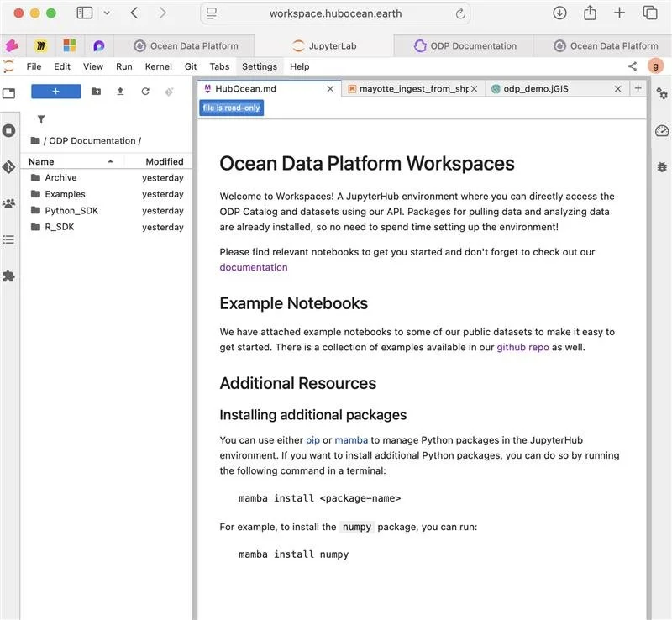
Task: Open the property inspector gears icon
Action: pyautogui.click(x=662, y=93)
